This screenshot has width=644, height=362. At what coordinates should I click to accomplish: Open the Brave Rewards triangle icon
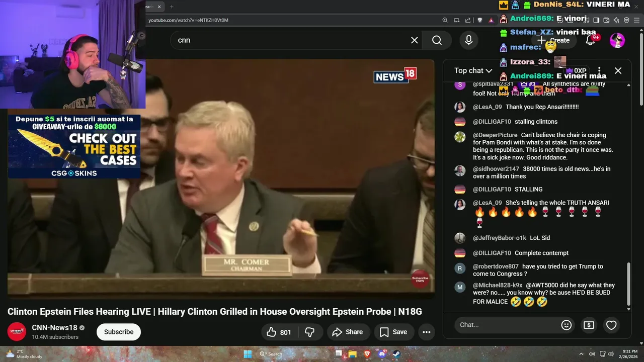(492, 20)
